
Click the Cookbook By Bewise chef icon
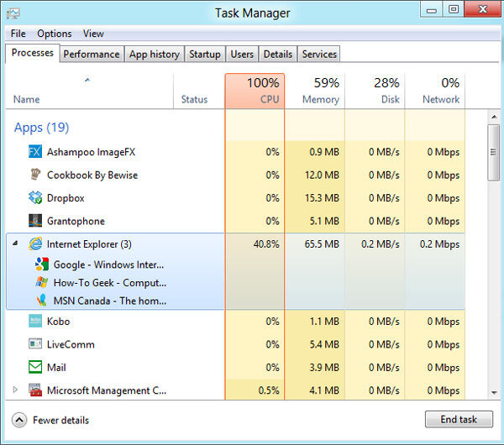click(x=35, y=175)
